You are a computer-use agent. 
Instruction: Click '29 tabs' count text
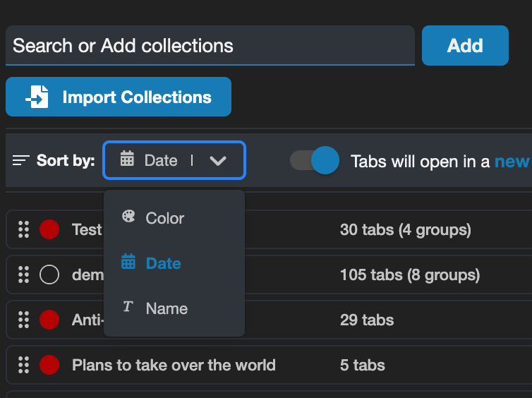pyautogui.click(x=367, y=320)
